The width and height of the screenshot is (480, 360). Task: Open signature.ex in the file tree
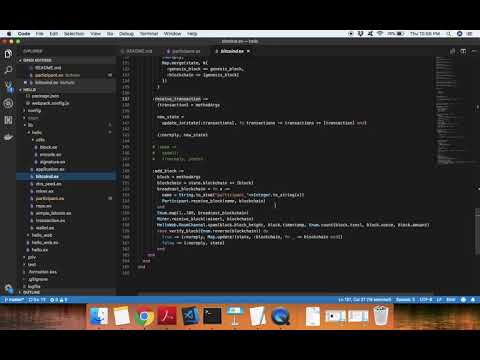click(52, 162)
